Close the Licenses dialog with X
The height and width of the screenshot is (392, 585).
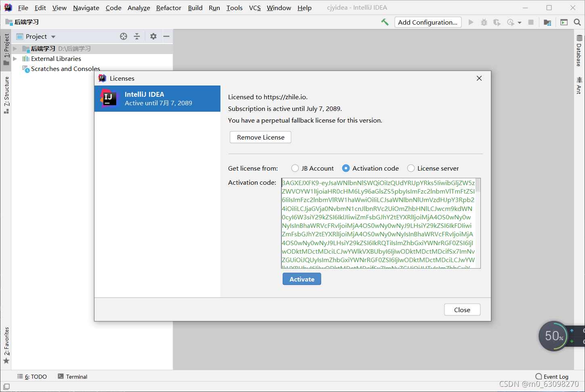click(479, 78)
